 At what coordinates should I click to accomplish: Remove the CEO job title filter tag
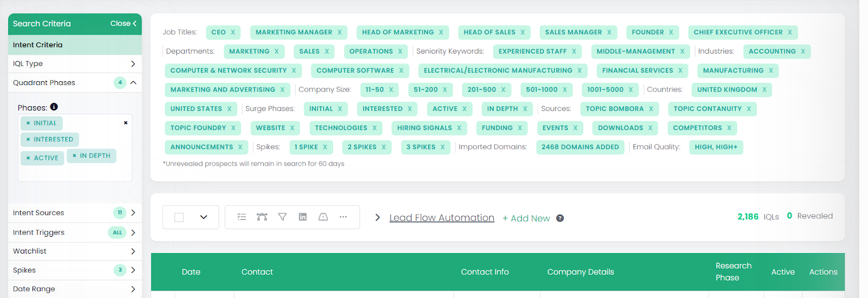tap(233, 33)
